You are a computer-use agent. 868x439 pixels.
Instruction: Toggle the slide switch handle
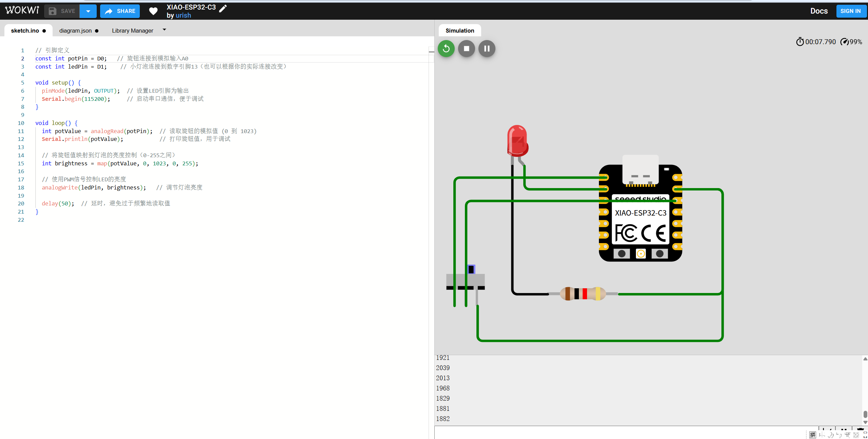471,269
